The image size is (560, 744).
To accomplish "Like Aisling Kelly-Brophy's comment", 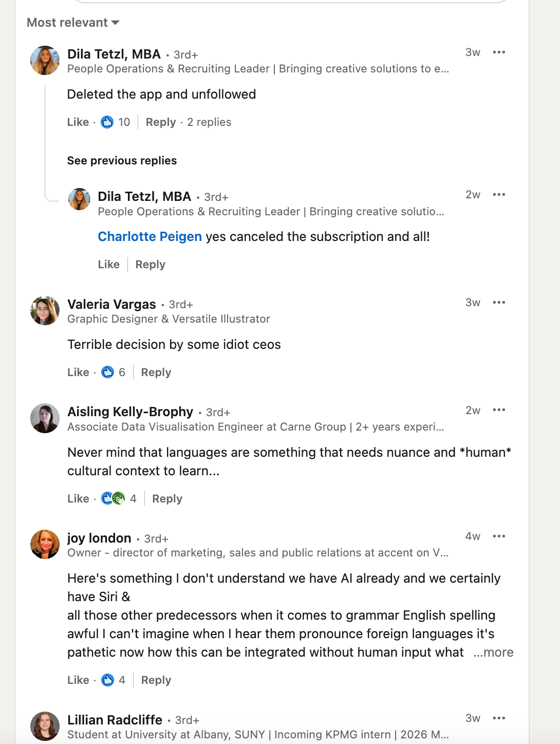I will 78,499.
